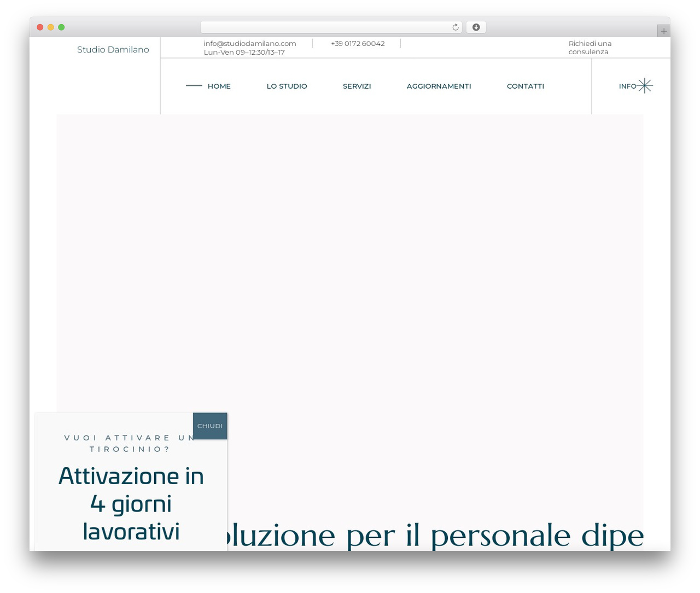Viewport: 700px width, 593px height.
Task: Open the HOME menu item
Action: click(x=219, y=86)
